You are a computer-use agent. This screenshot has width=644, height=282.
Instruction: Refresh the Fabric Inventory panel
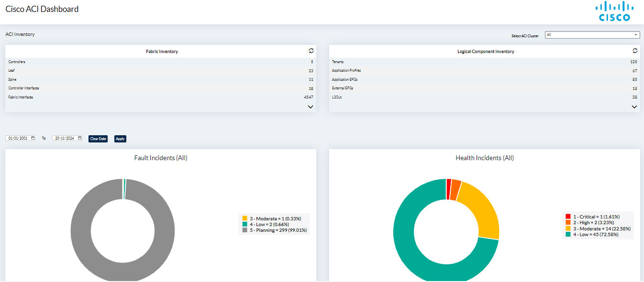click(x=311, y=51)
